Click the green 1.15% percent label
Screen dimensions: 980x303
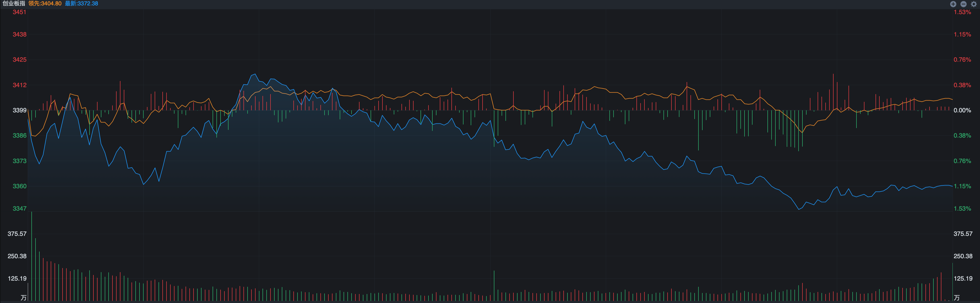962,186
